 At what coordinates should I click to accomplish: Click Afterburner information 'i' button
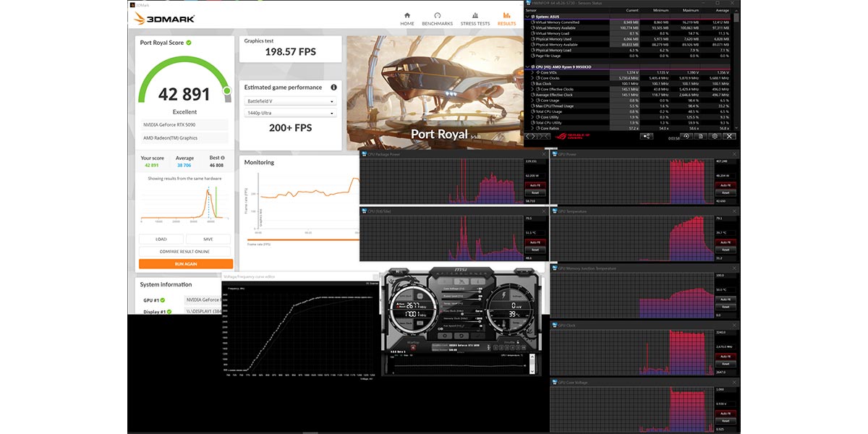[x=478, y=281]
